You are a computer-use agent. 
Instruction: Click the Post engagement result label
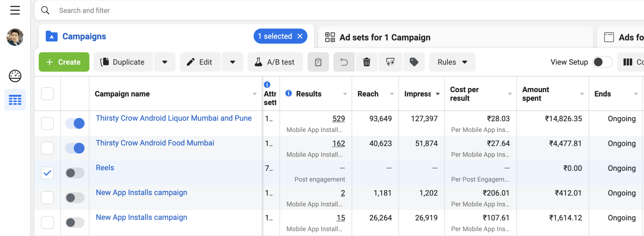pos(320,179)
